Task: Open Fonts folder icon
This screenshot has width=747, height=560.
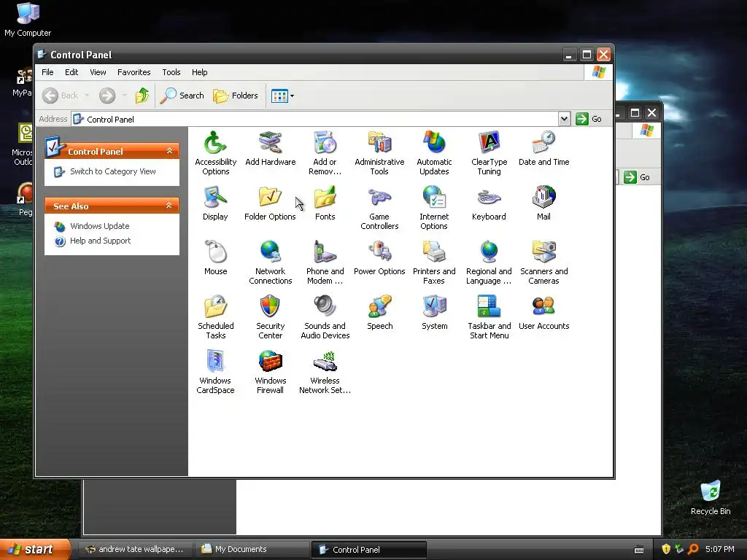Action: (325, 197)
